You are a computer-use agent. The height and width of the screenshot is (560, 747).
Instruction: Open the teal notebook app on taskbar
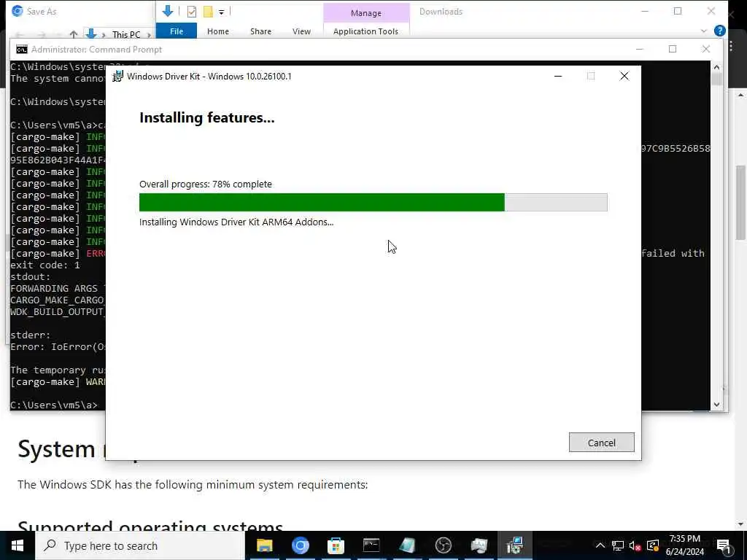tap(407, 545)
